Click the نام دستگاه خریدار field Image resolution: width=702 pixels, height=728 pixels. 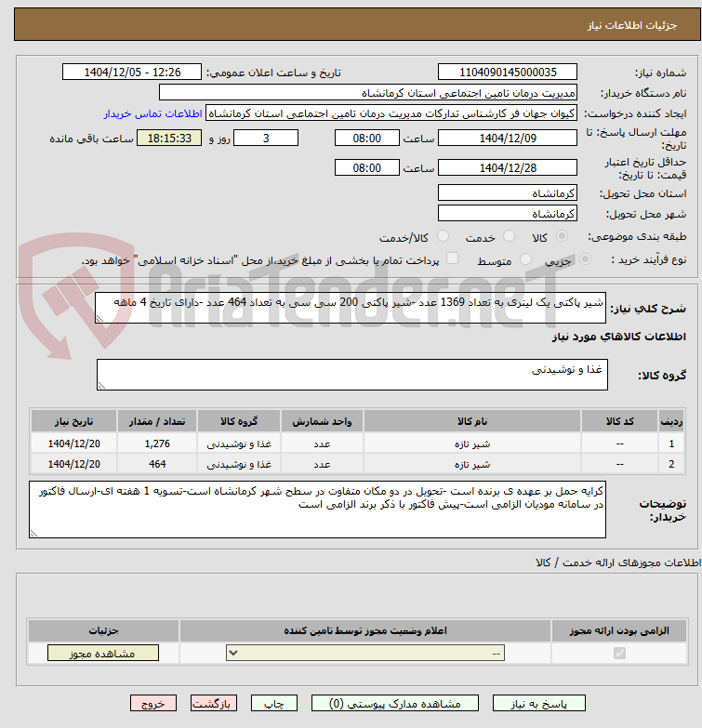click(367, 92)
